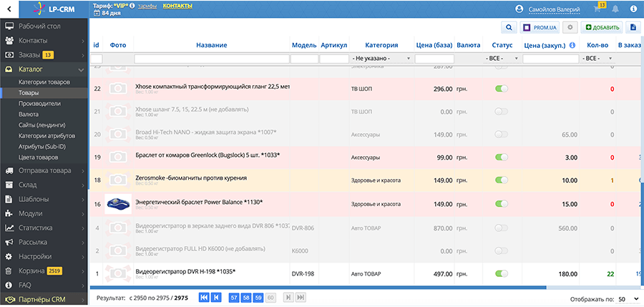
Task: Open notifications bell icon
Action: [615, 9]
